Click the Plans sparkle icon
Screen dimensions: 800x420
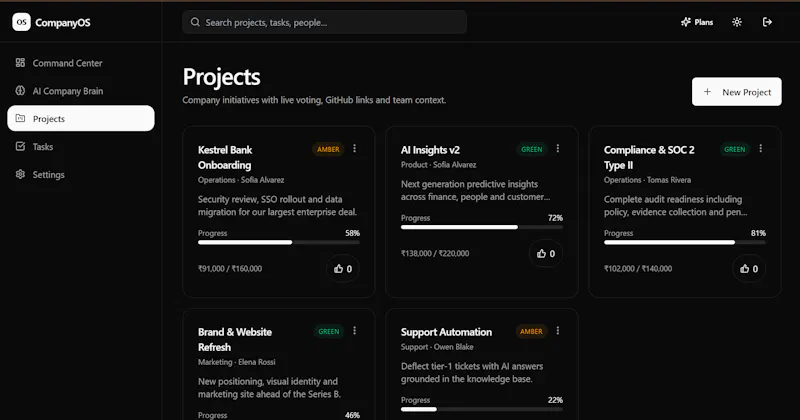686,22
